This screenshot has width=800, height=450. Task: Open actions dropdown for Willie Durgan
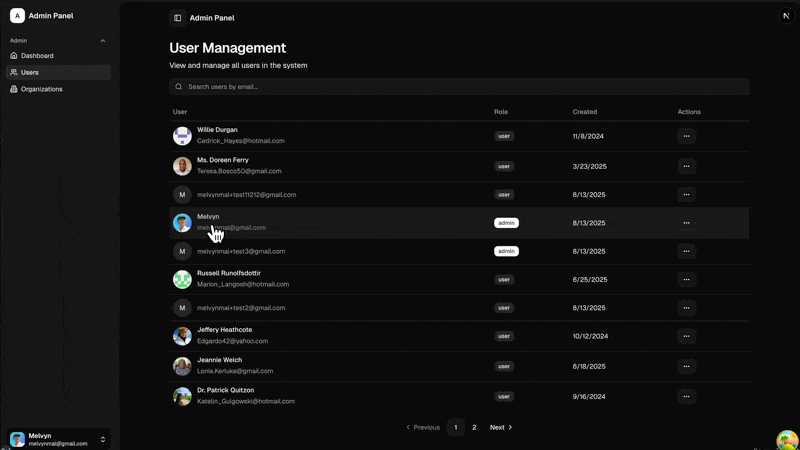tap(686, 136)
